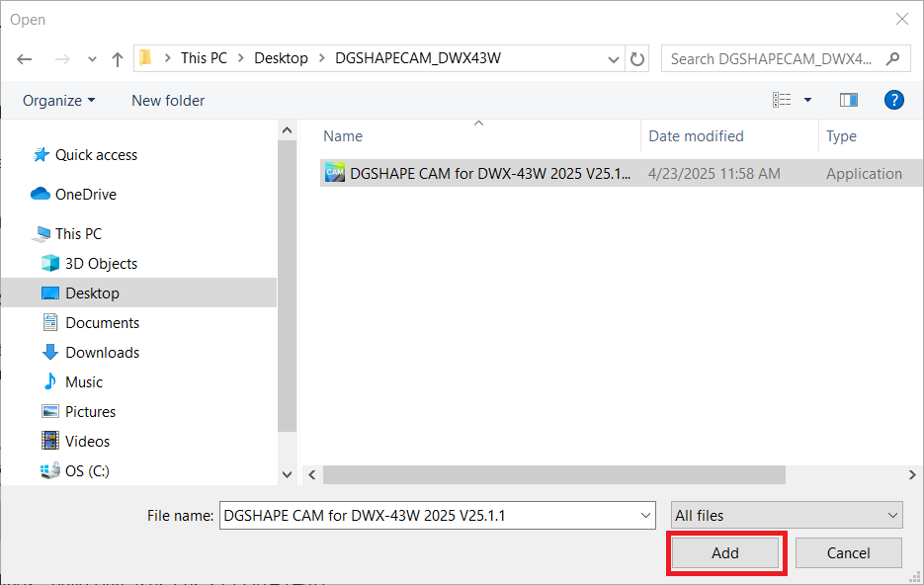Click the Documents page icon
924x585 pixels.
50,322
